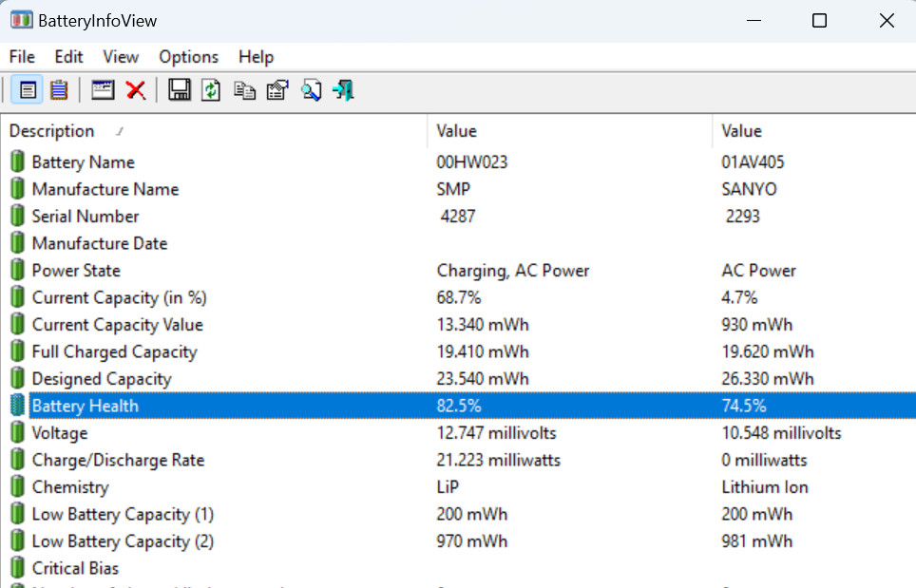The image size is (916, 588).
Task: Click the window-shaped toolbar icon before red X
Action: tap(103, 90)
